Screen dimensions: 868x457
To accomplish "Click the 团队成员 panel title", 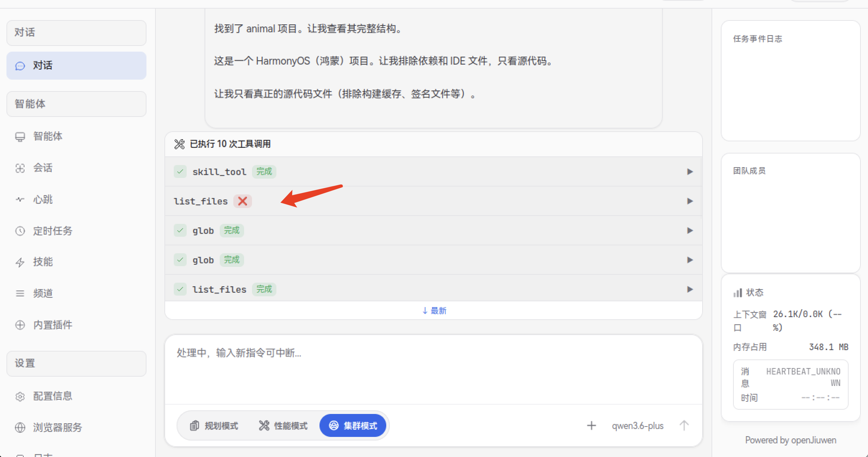I will point(749,171).
